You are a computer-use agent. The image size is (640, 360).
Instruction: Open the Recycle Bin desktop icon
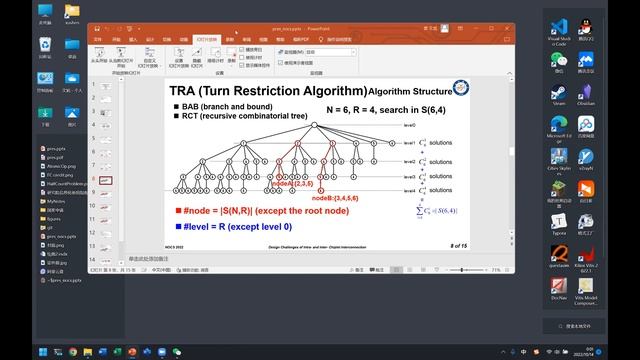[x=45, y=48]
